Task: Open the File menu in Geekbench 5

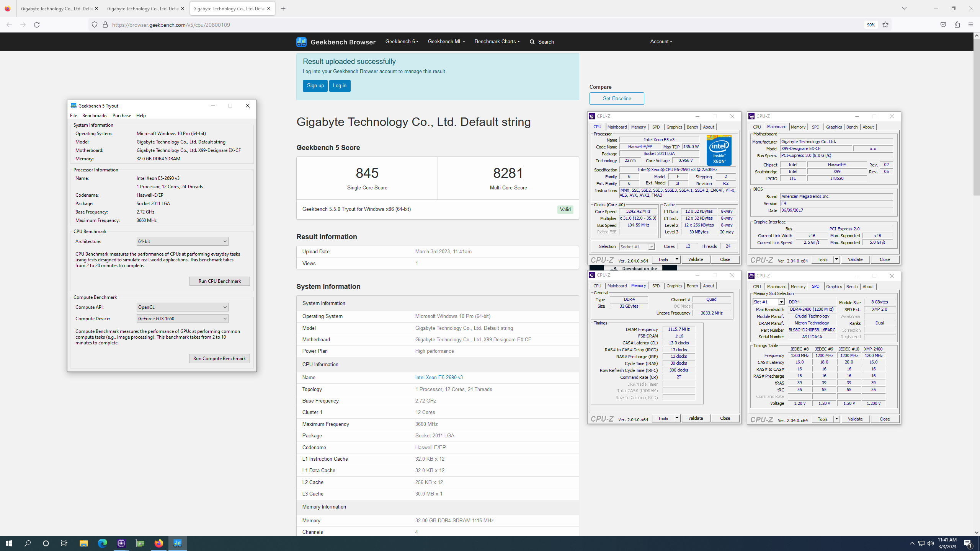Action: [x=73, y=116]
